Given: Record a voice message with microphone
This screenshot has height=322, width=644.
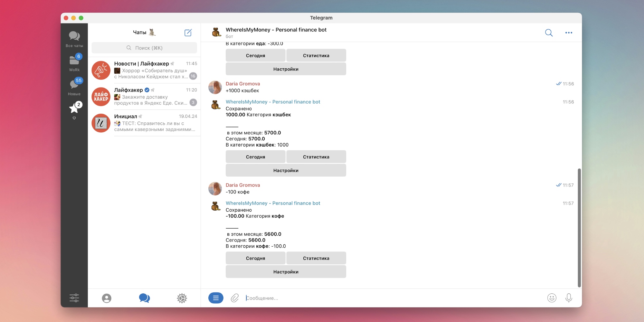Looking at the screenshot, I should point(569,298).
